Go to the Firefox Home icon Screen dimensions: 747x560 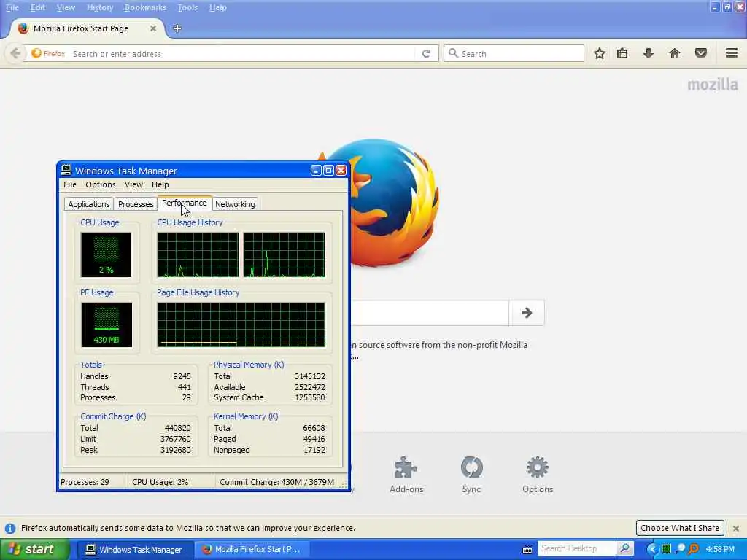[x=675, y=53]
